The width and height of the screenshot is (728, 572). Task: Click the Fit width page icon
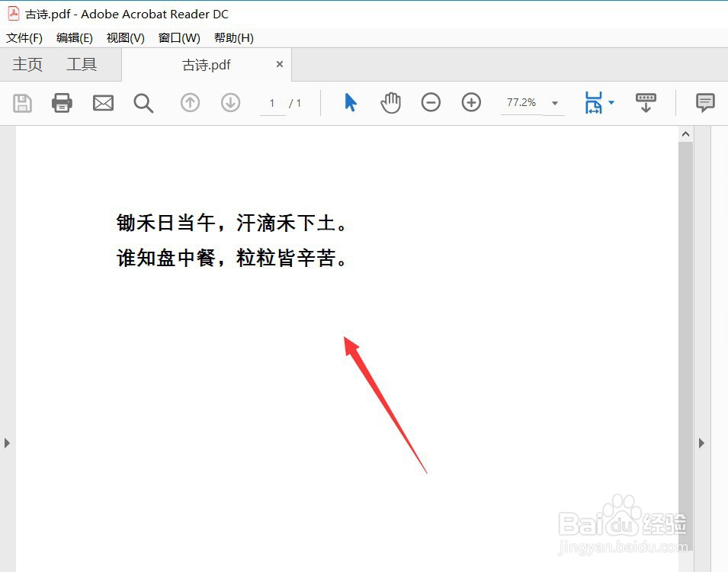(x=593, y=102)
